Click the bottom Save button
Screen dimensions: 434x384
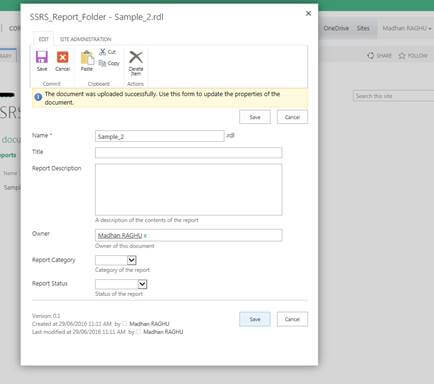[x=255, y=319]
